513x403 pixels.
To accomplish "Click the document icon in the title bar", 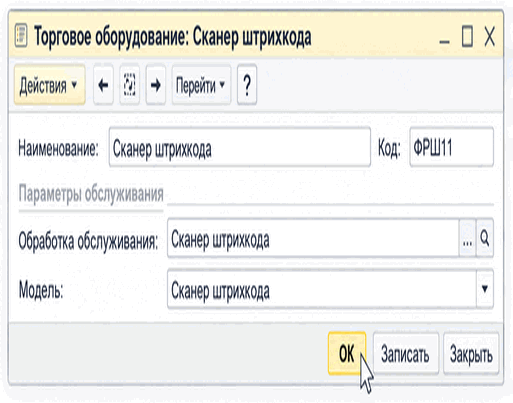I will click(x=21, y=35).
